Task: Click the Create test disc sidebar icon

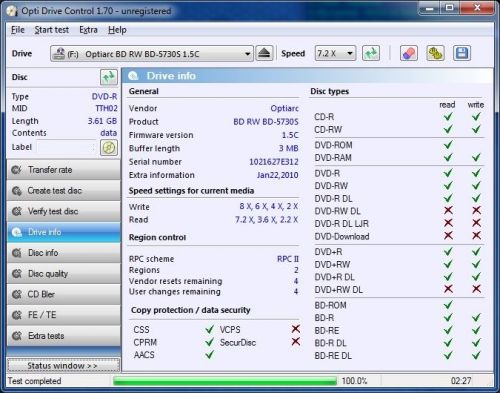Action: pyautogui.click(x=16, y=191)
